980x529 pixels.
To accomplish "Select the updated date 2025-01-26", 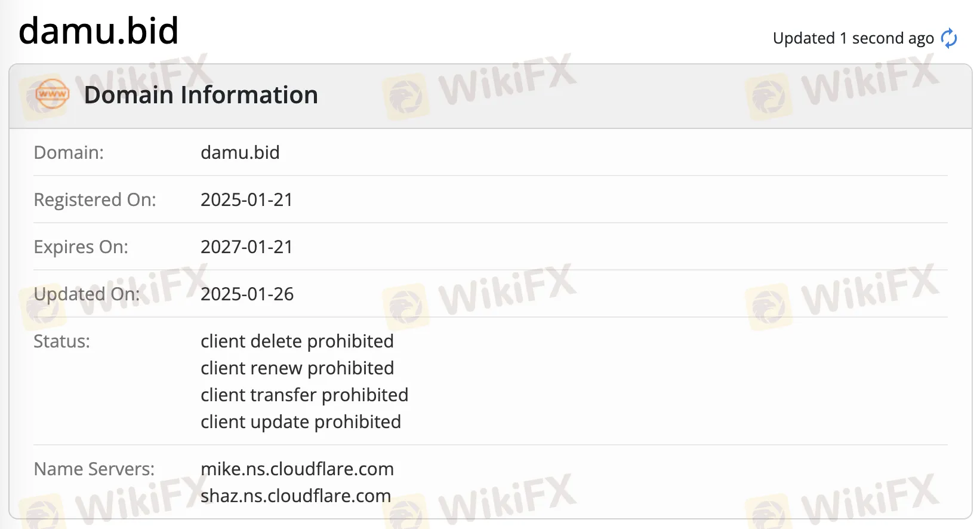I will coord(247,294).
